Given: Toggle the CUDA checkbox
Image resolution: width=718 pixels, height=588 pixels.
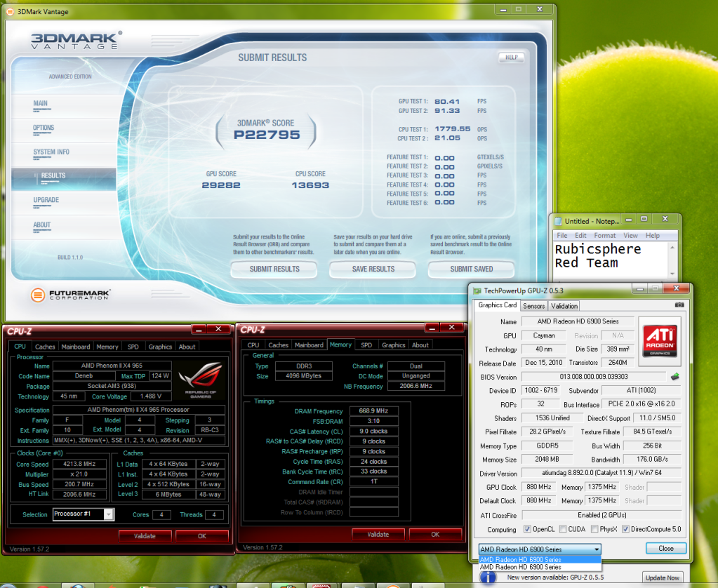Looking at the screenshot, I should pos(563,529).
